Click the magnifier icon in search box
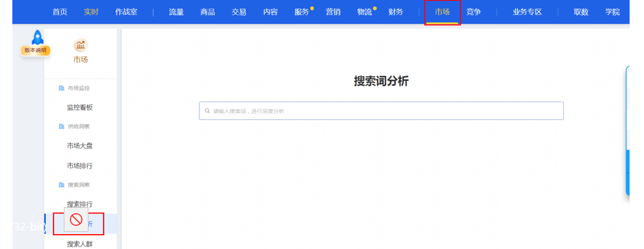Image resolution: width=644 pixels, height=249 pixels. (x=207, y=111)
